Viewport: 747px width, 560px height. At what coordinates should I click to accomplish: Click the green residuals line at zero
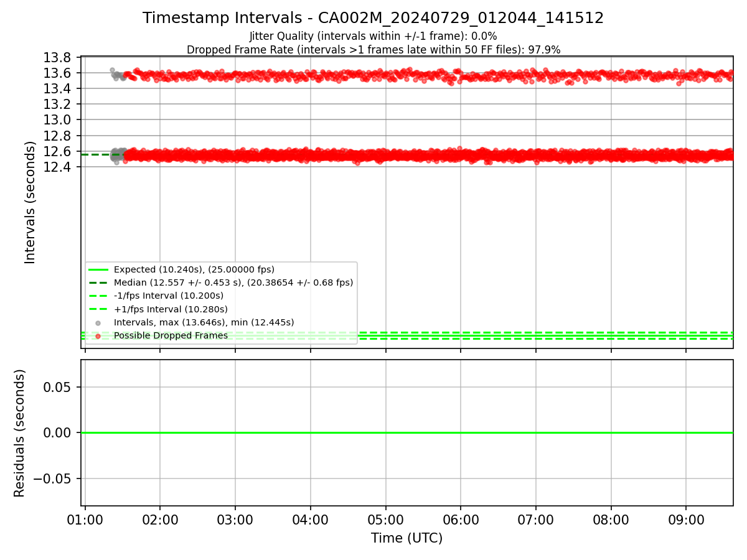click(406, 432)
